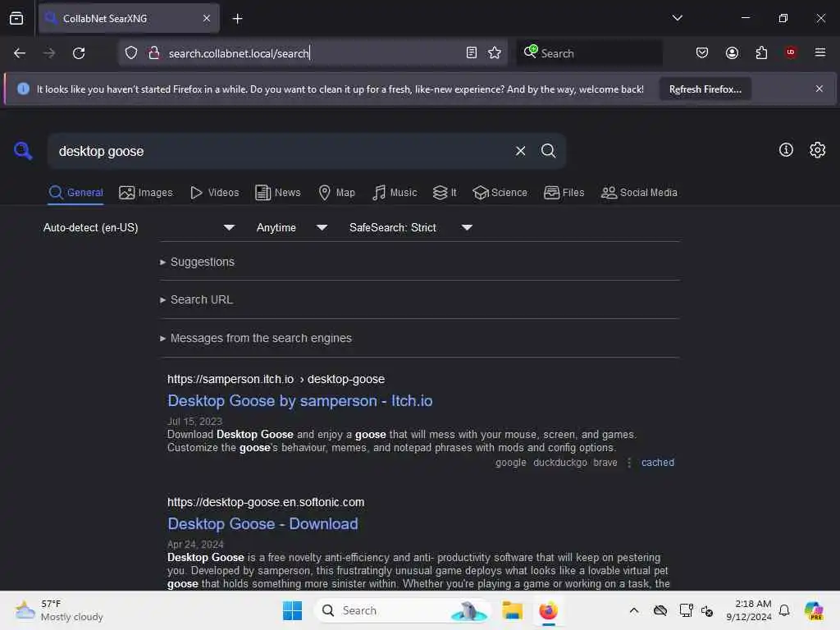Open the Anytime time range dropdown
The image size is (840, 630).
[292, 228]
